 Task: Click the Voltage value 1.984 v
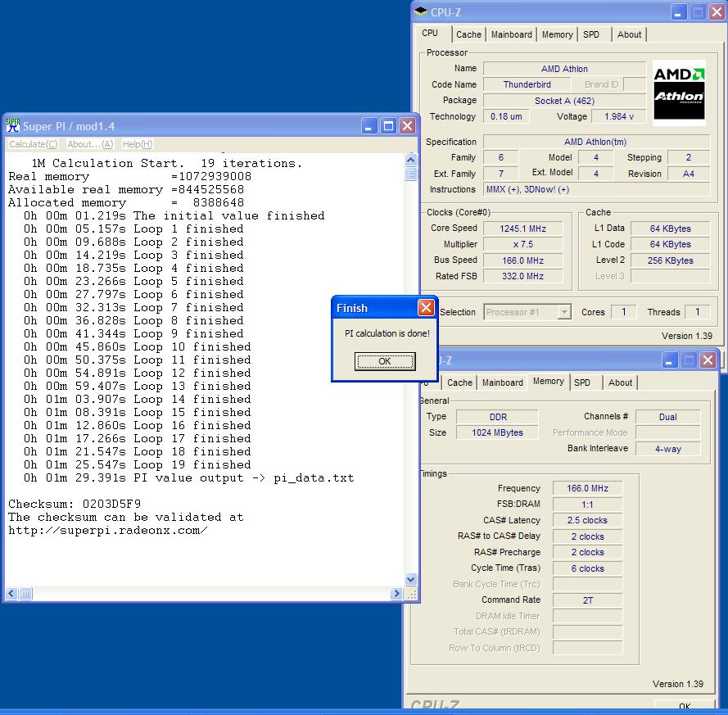point(619,116)
